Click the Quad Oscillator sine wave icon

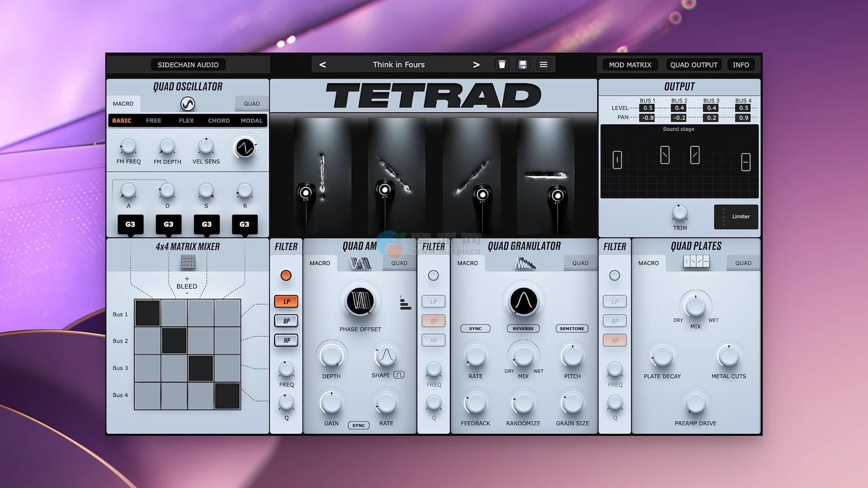pos(188,104)
